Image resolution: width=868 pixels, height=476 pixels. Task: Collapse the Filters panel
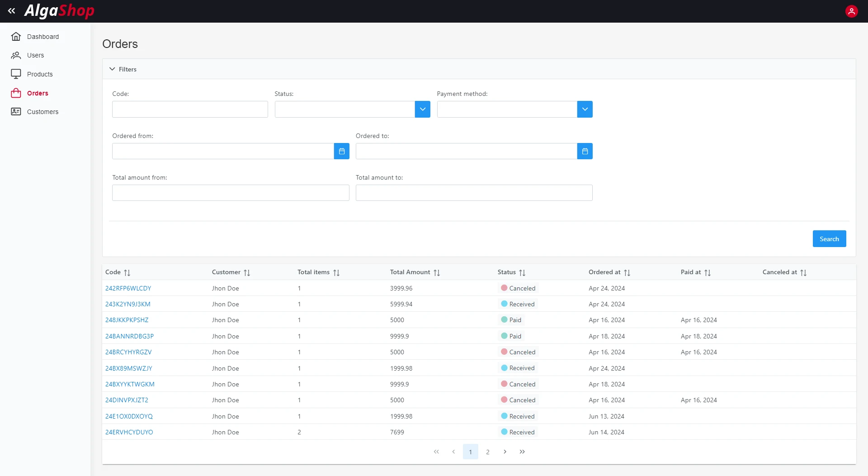tap(112, 69)
